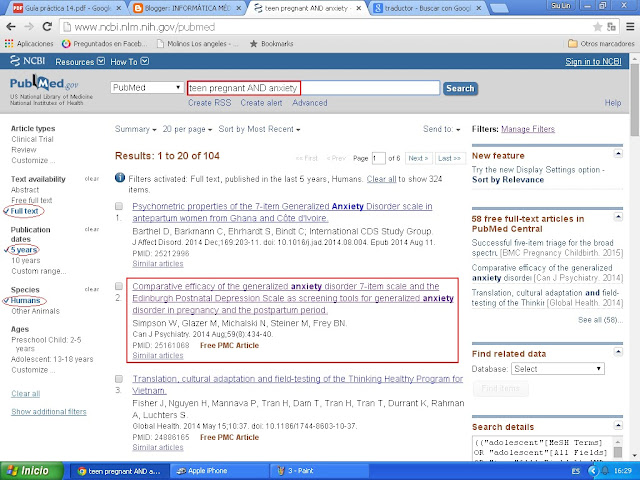This screenshot has height=480, width=640.
Task: Click the translate icon in address bar
Action: tap(611, 27)
